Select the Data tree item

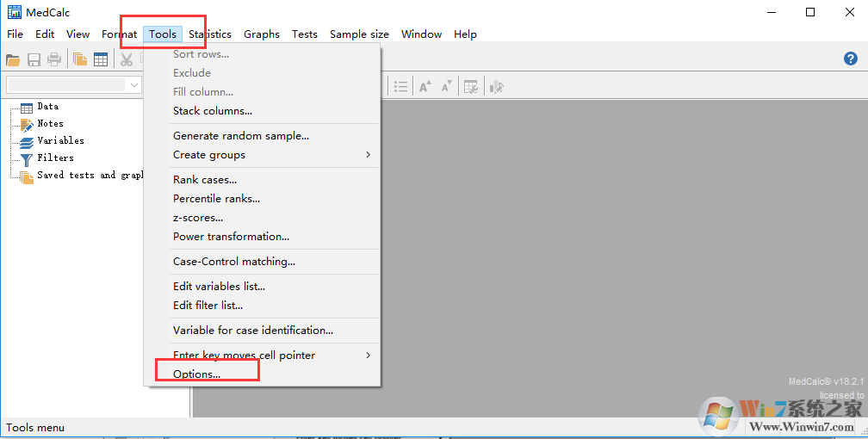(47, 106)
